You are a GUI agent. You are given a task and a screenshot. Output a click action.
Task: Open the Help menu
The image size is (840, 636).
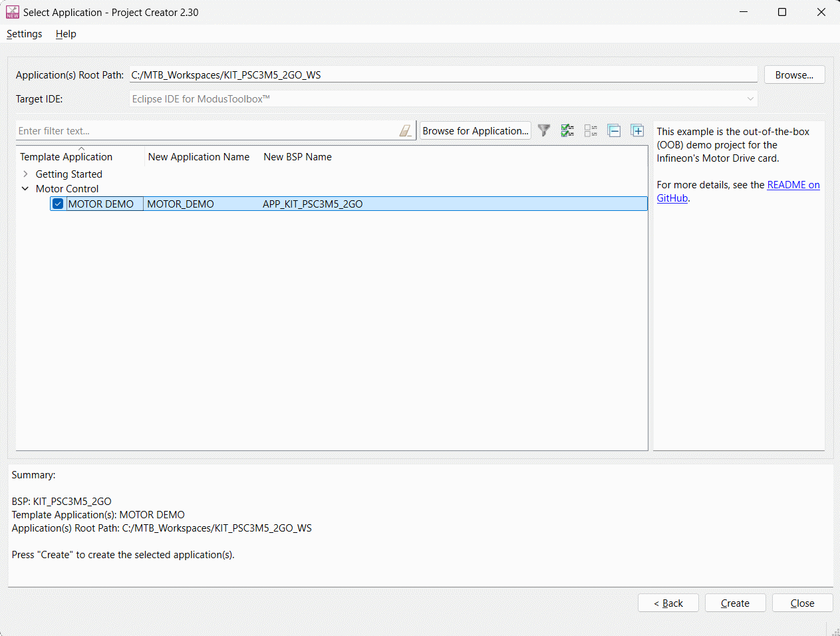66,34
